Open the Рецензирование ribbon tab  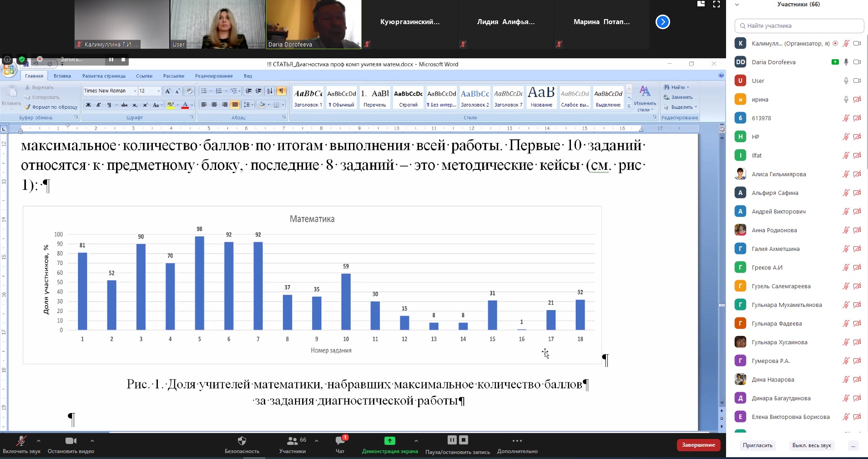point(214,76)
